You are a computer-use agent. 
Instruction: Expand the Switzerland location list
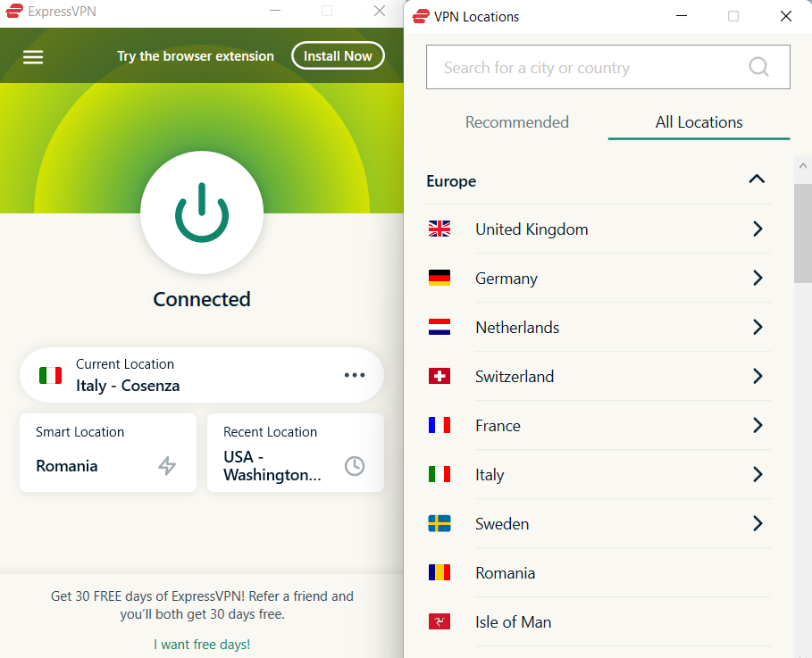coord(758,376)
